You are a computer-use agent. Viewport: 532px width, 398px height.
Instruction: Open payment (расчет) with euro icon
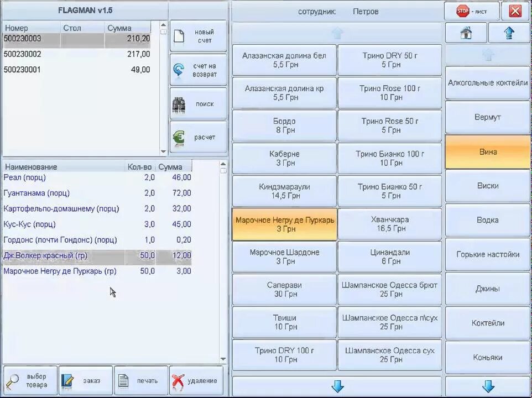(x=198, y=137)
